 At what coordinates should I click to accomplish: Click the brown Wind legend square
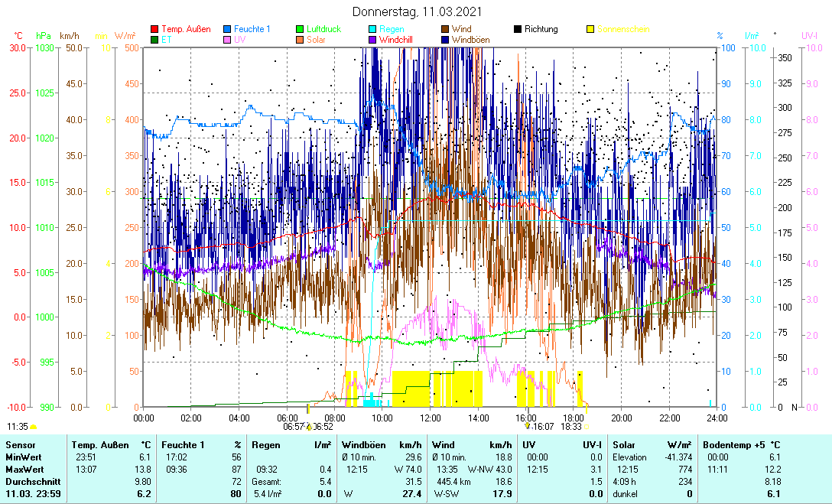point(445,30)
